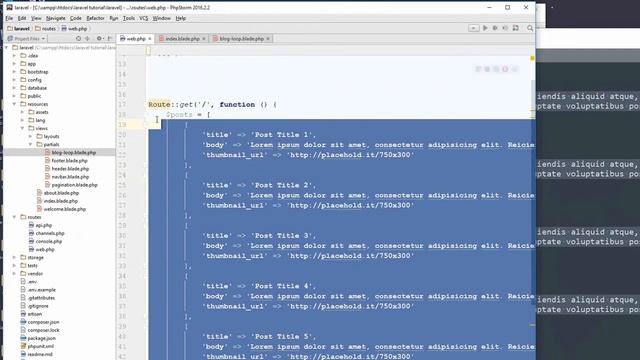Open Project panel settings gear
The image size is (640, 360).
click(x=99, y=38)
